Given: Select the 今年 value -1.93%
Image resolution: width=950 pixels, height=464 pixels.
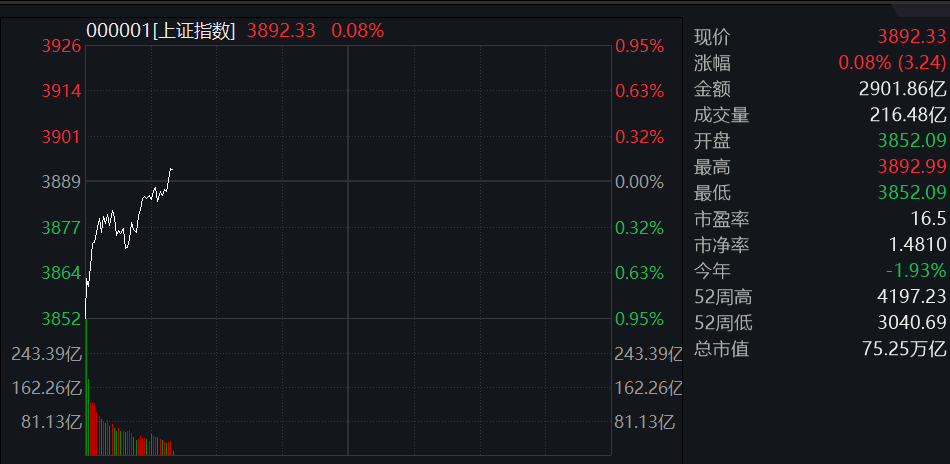Looking at the screenshot, I should click(x=915, y=271).
